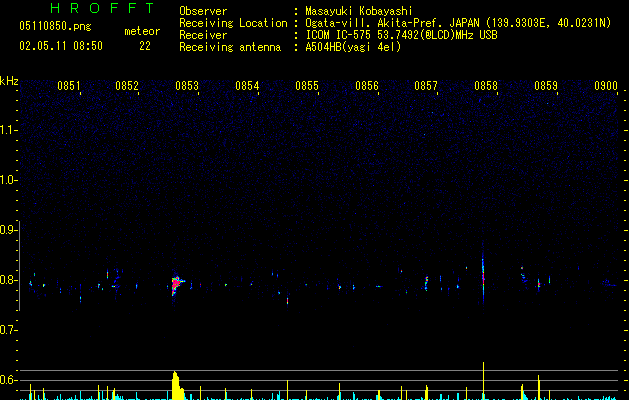Click the 0857 time marker

(426, 86)
